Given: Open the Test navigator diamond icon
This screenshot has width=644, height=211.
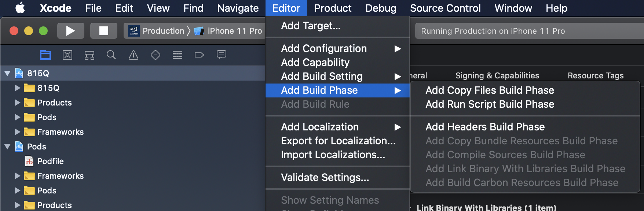Looking at the screenshot, I should [155, 55].
